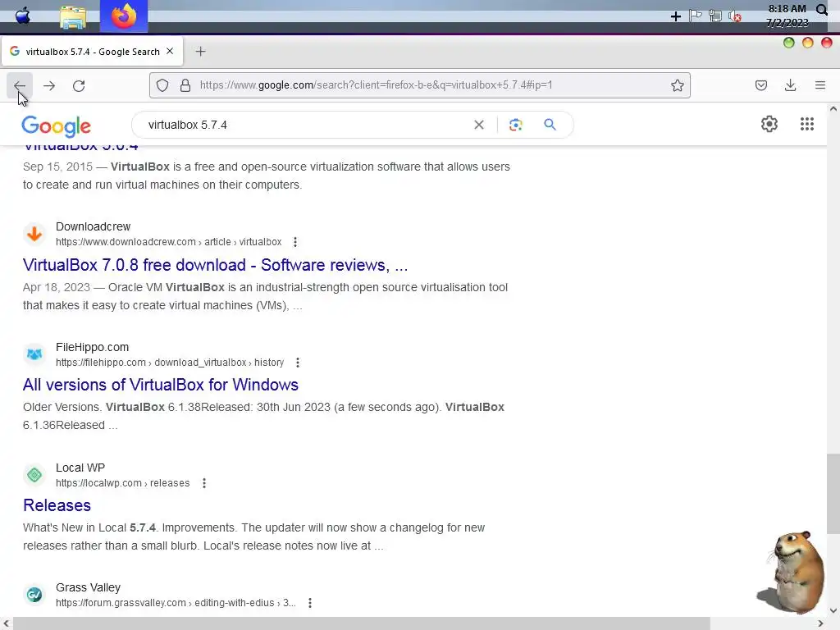Screen dimensions: 840x630
Task: Open the Local WP result options menu
Action: [x=204, y=483]
